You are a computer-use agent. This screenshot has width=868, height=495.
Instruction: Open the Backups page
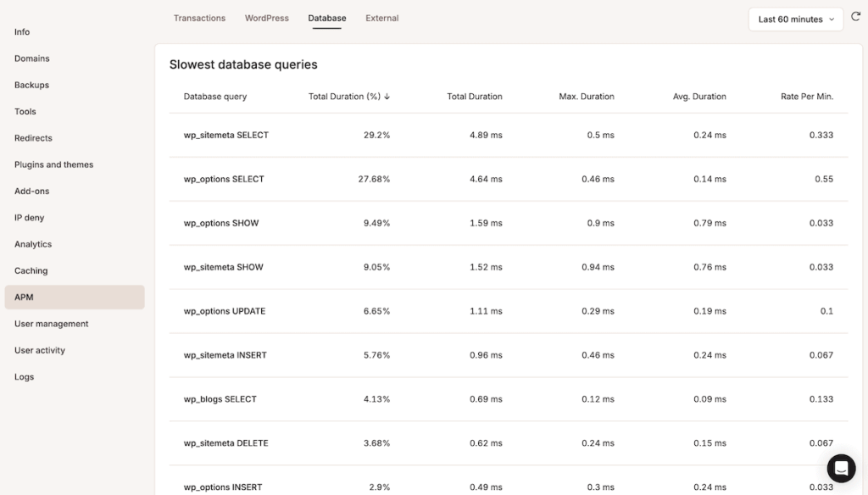[x=31, y=85]
